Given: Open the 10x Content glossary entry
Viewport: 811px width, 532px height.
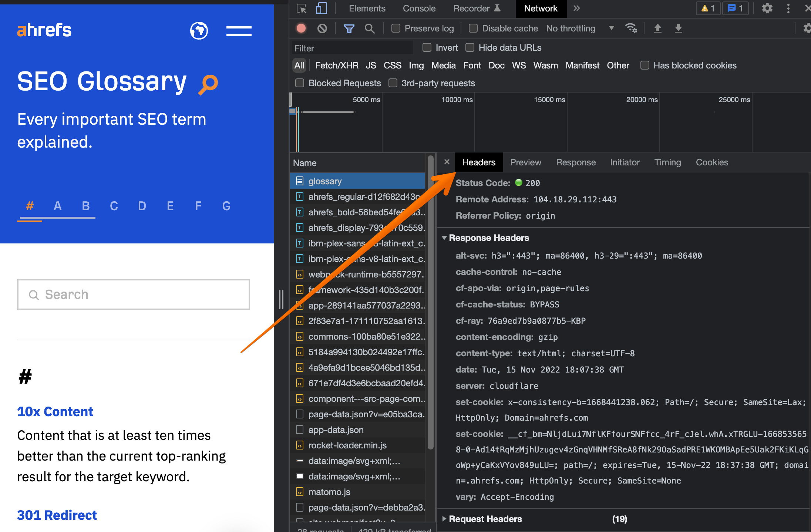Looking at the screenshot, I should pyautogui.click(x=55, y=411).
